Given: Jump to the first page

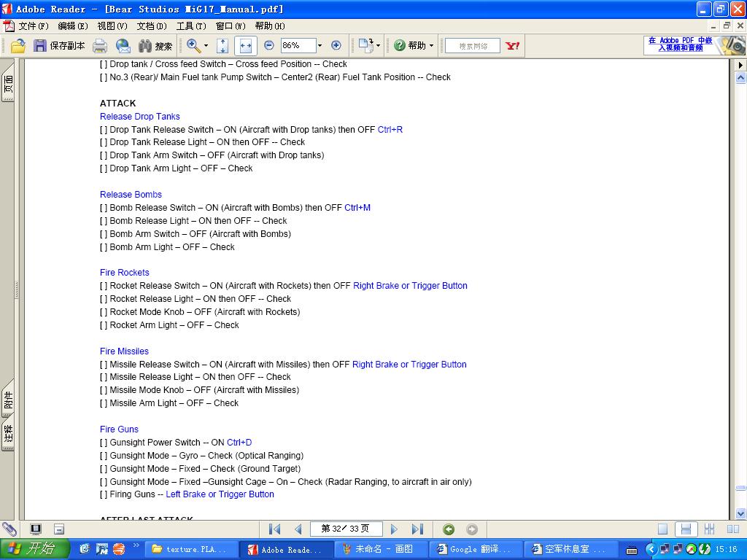Looking at the screenshot, I should tap(275, 529).
